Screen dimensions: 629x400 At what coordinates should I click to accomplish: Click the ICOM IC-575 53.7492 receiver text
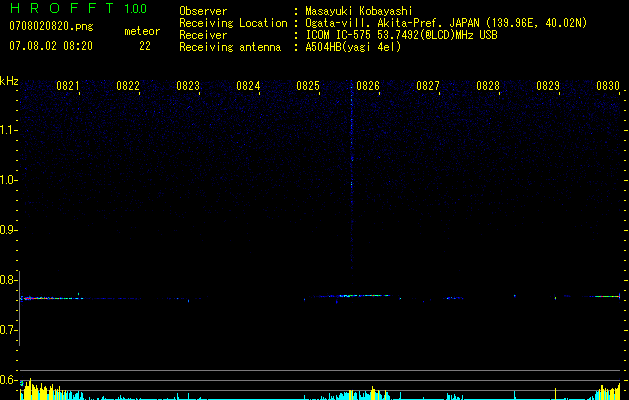coord(401,35)
